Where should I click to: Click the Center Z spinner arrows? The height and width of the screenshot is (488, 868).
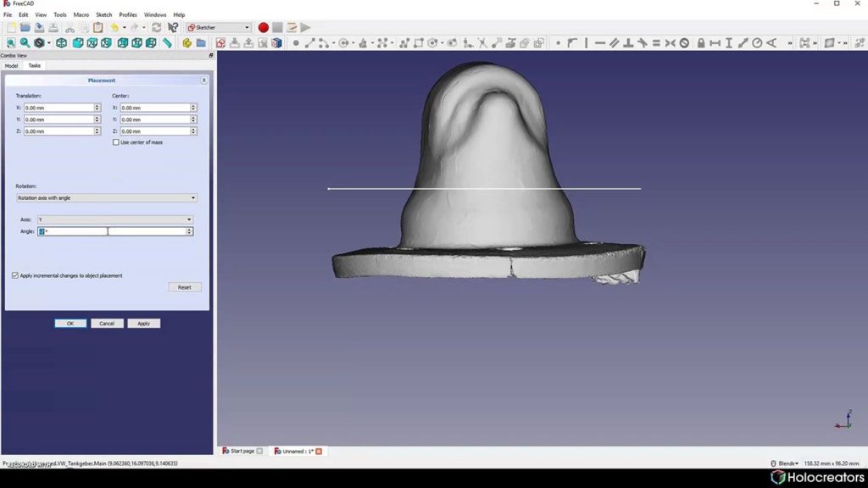pos(193,131)
